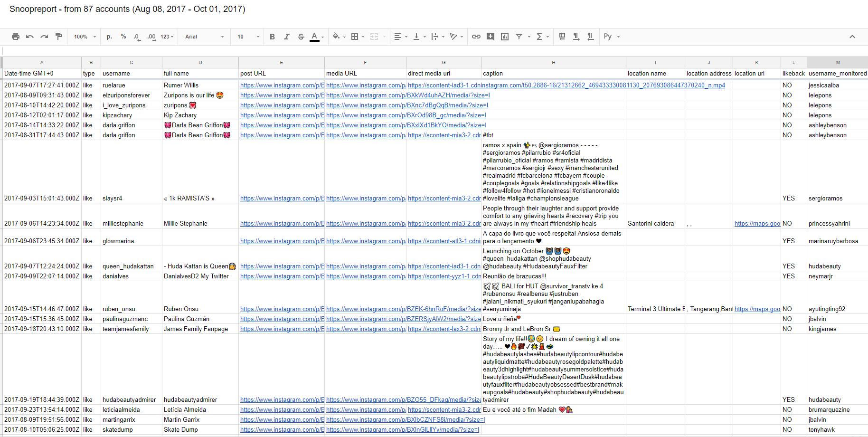
Task: Insert a link using chain icon
Action: pos(476,37)
